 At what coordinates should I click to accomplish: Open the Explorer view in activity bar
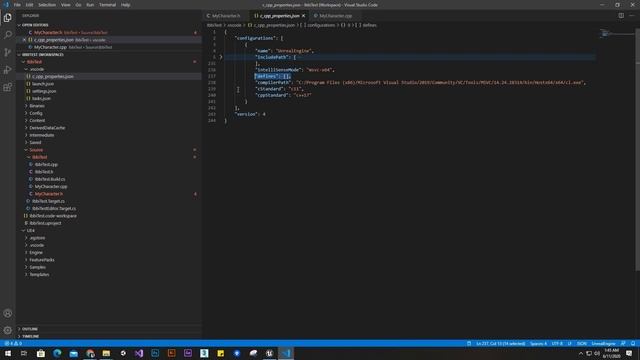tap(7, 18)
